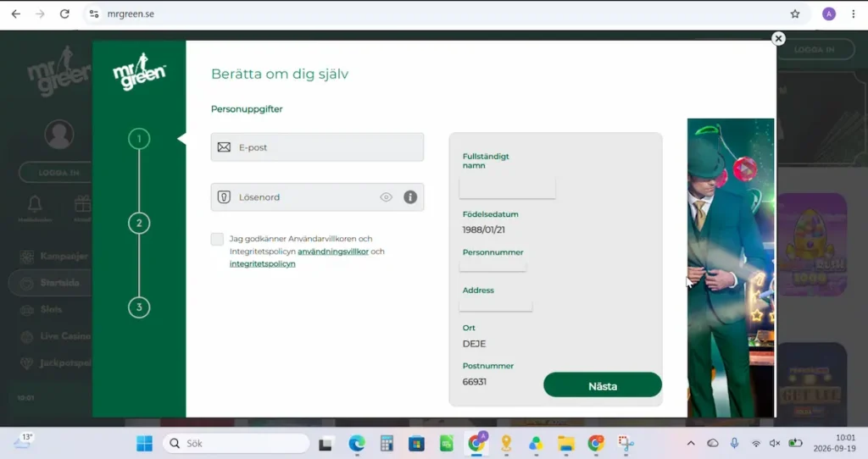
Task: Open the integritetspolicyn link
Action: 263,263
